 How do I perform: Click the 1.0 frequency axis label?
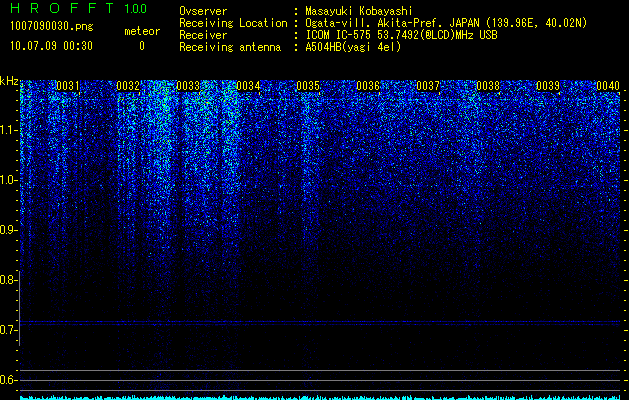pyautogui.click(x=8, y=180)
